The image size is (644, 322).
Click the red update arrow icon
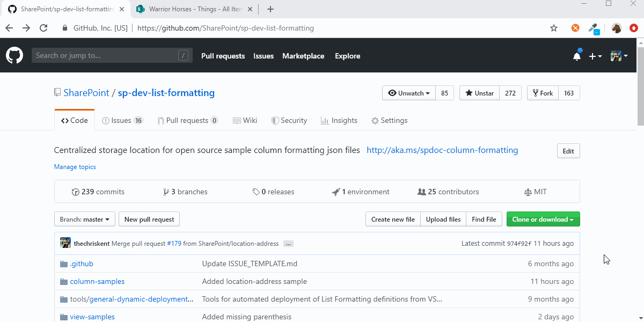634,28
